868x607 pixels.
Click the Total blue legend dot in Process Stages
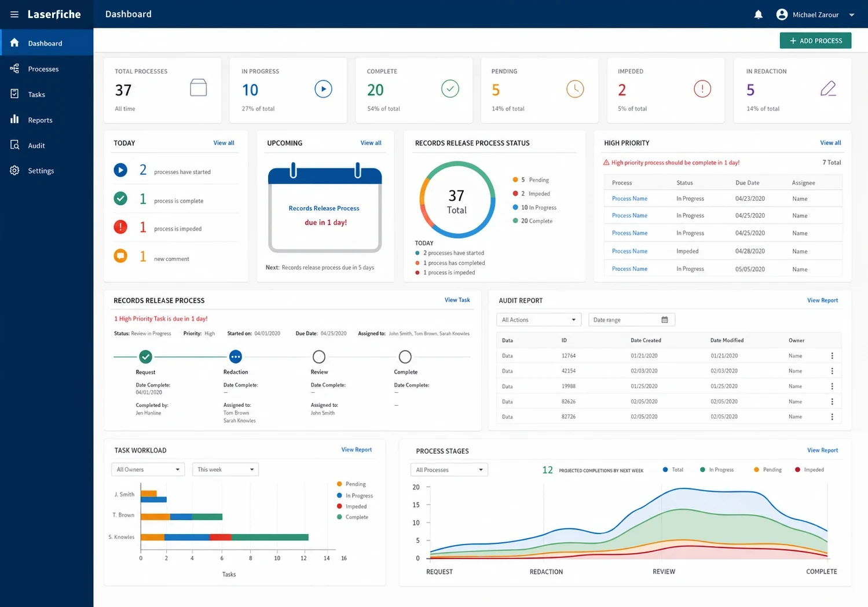[x=665, y=469]
